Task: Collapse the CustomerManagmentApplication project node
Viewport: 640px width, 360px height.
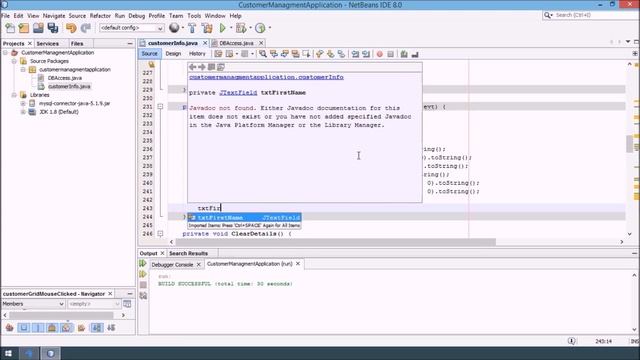Action: tap(5, 53)
